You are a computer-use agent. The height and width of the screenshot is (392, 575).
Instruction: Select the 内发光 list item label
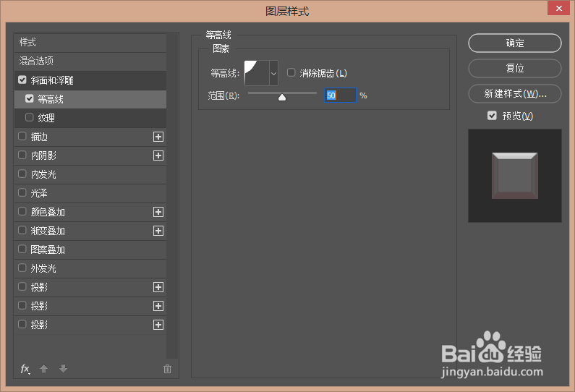pyautogui.click(x=43, y=174)
